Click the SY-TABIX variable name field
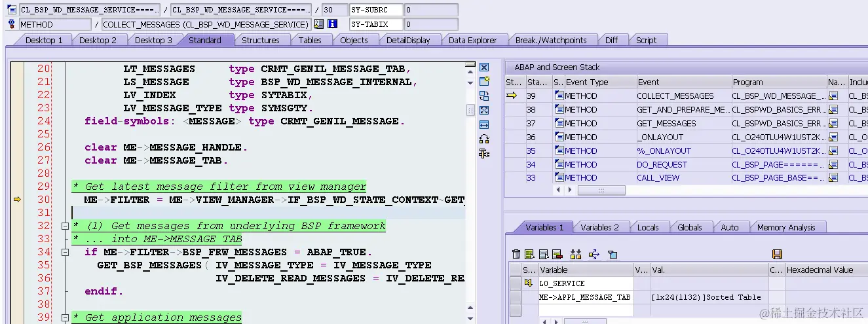This screenshot has width=868, height=324. point(375,24)
